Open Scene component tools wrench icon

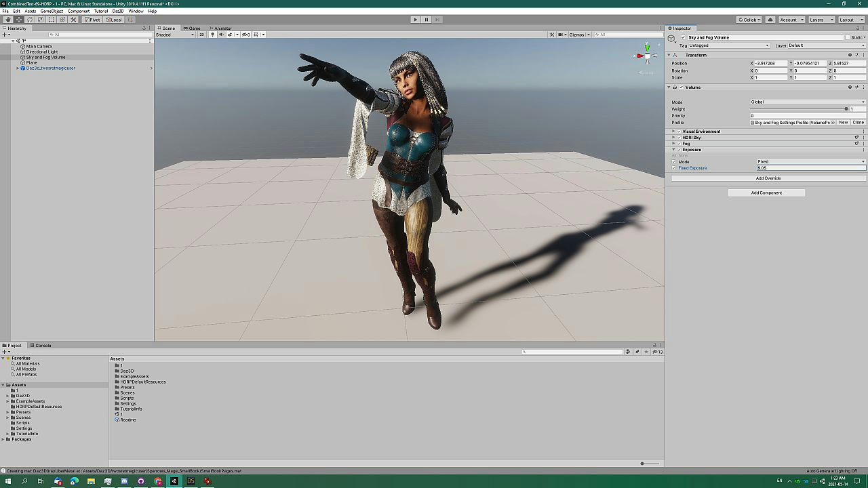(552, 35)
